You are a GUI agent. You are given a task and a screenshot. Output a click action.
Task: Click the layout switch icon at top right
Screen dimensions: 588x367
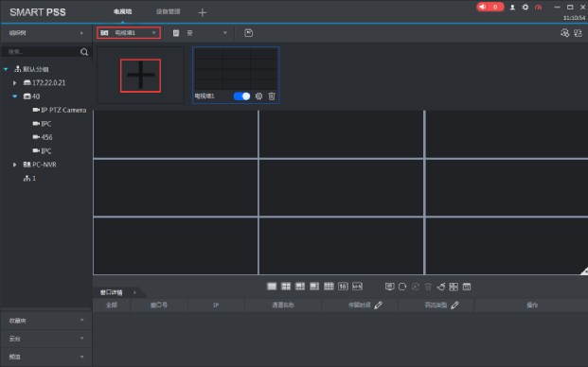coord(578,33)
